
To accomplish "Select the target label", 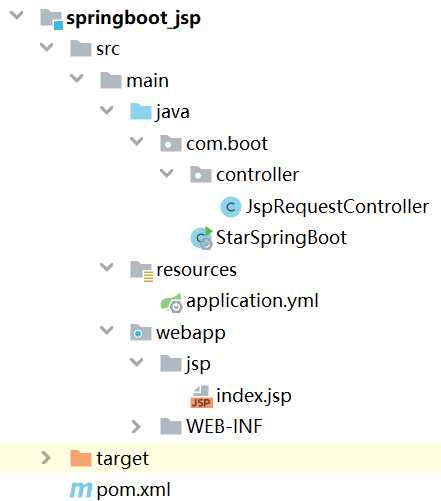I will click(x=122, y=459).
